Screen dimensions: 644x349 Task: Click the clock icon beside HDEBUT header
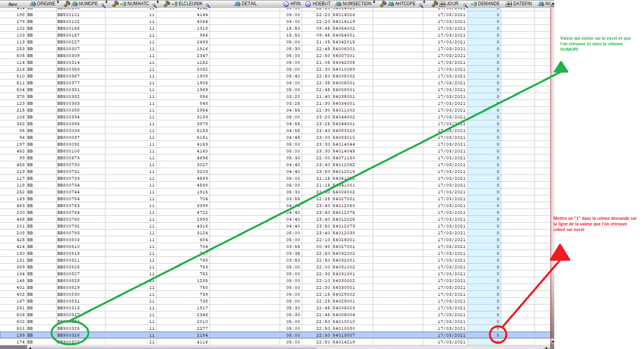[308, 4]
